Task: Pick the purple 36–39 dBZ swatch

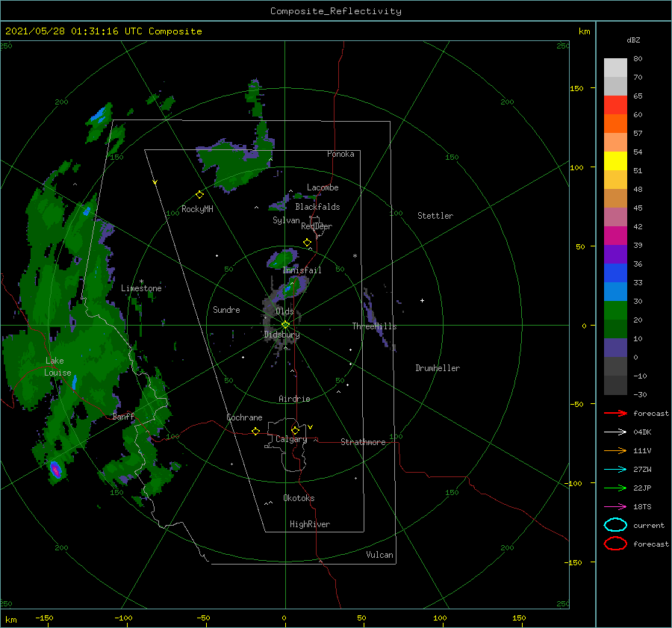Action: 615,254
